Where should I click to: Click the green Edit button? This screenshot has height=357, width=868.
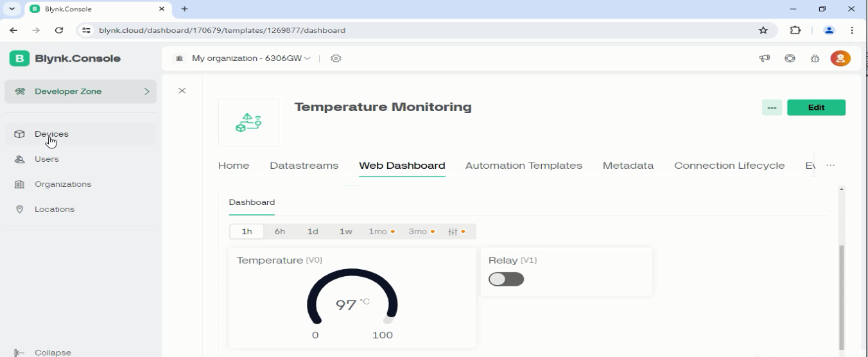pyautogui.click(x=816, y=108)
